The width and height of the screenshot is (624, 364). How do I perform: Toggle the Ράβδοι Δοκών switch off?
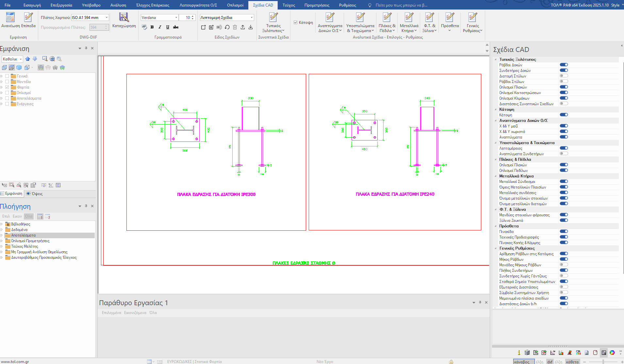[x=564, y=65]
